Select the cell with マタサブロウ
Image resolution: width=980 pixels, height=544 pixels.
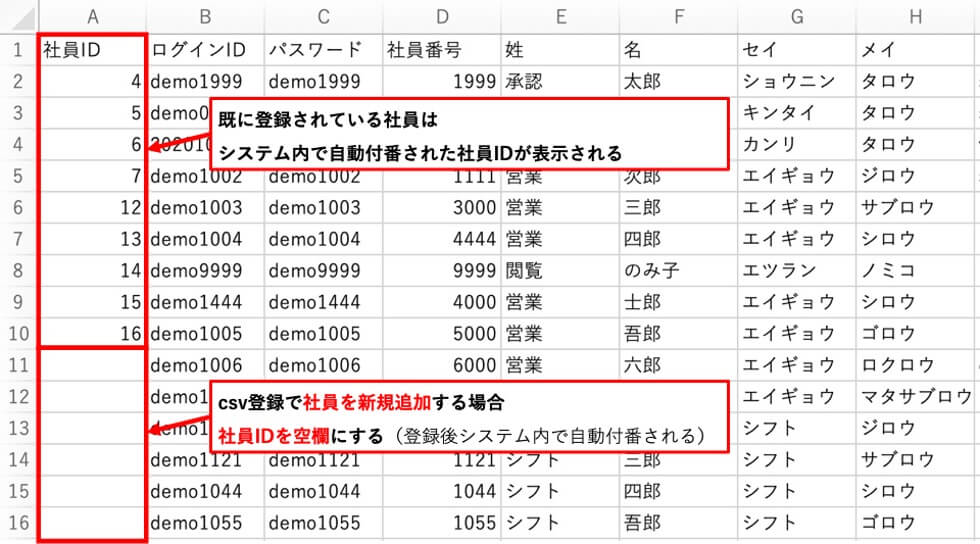(915, 396)
